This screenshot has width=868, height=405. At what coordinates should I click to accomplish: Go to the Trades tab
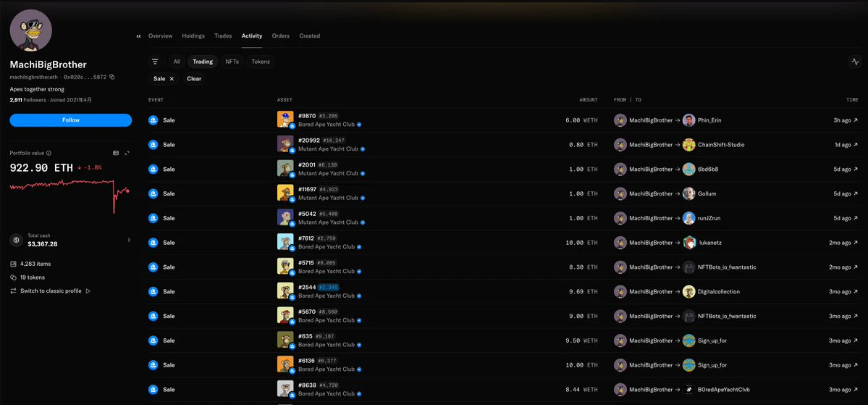pyautogui.click(x=223, y=36)
